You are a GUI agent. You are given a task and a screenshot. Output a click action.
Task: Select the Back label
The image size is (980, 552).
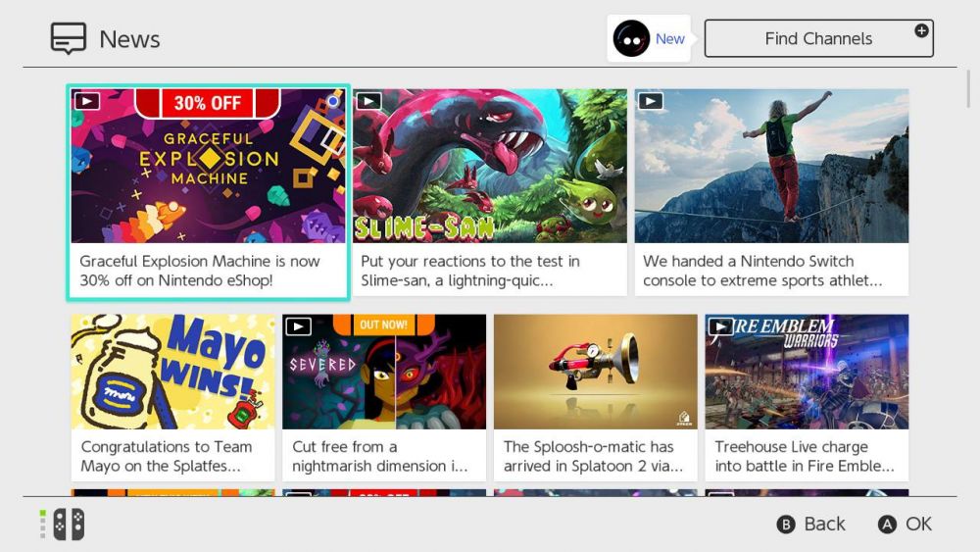coord(824,524)
